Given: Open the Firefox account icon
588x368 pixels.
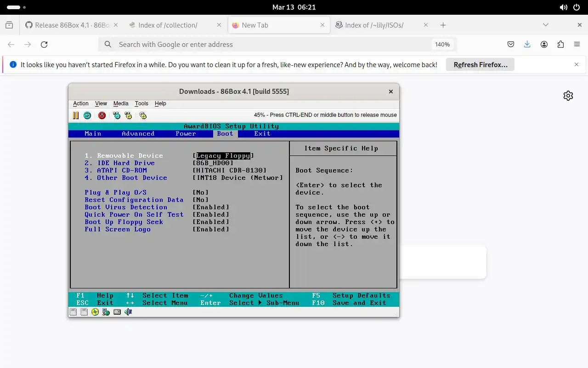Looking at the screenshot, I should tap(544, 45).
